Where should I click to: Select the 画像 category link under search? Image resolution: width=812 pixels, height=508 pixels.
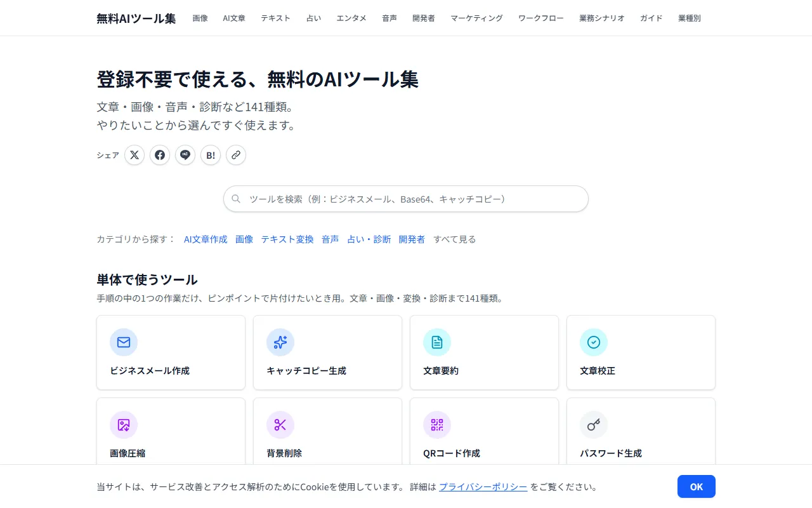244,239
